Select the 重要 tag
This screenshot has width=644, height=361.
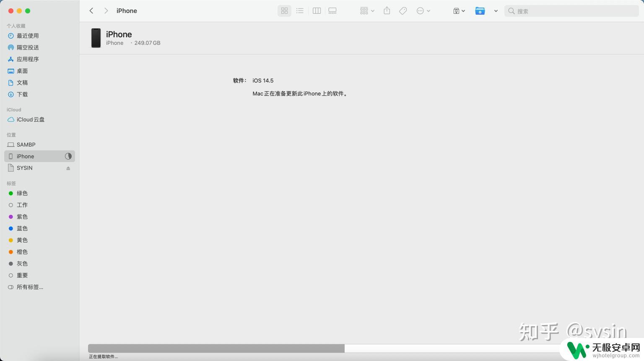click(39, 275)
